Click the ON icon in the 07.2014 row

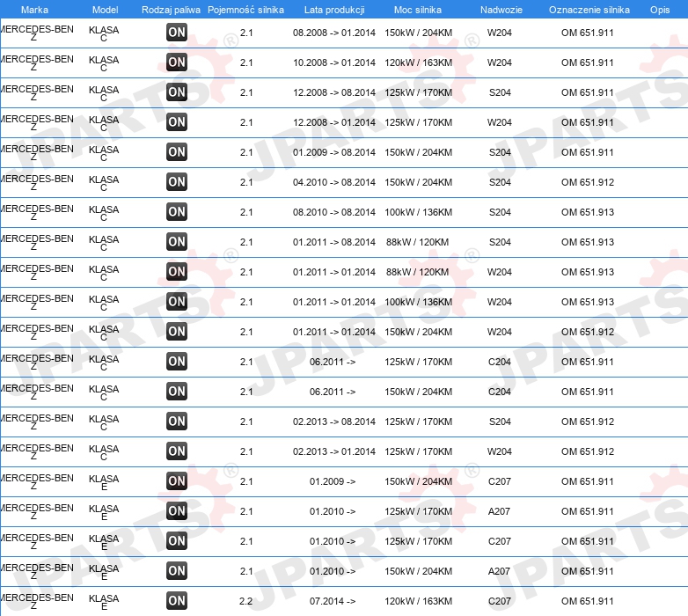click(177, 601)
